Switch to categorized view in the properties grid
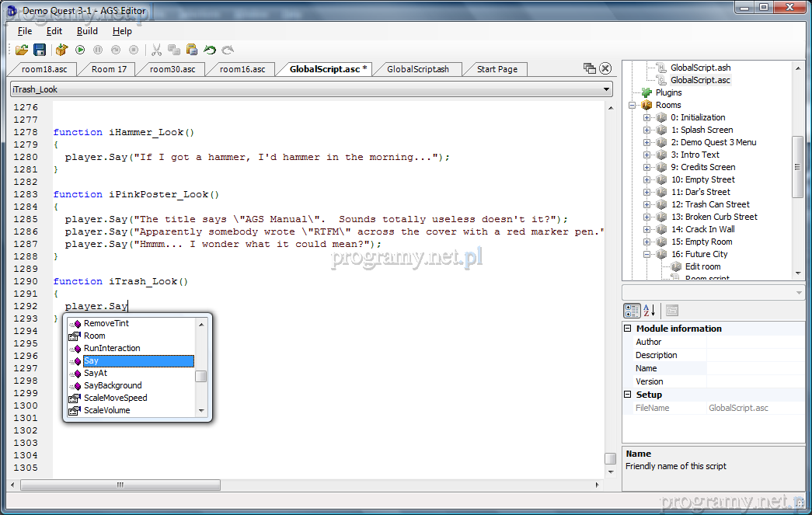The height and width of the screenshot is (515, 812). tap(633, 311)
